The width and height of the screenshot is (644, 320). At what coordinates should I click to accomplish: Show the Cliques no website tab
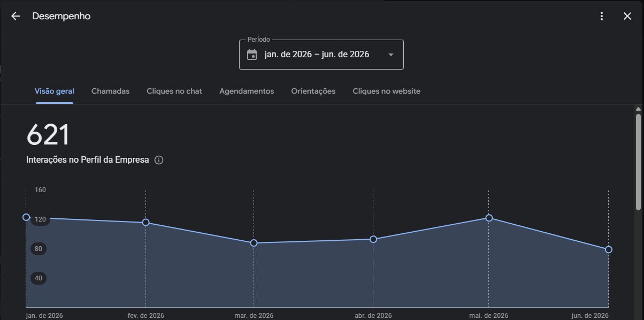coord(387,91)
